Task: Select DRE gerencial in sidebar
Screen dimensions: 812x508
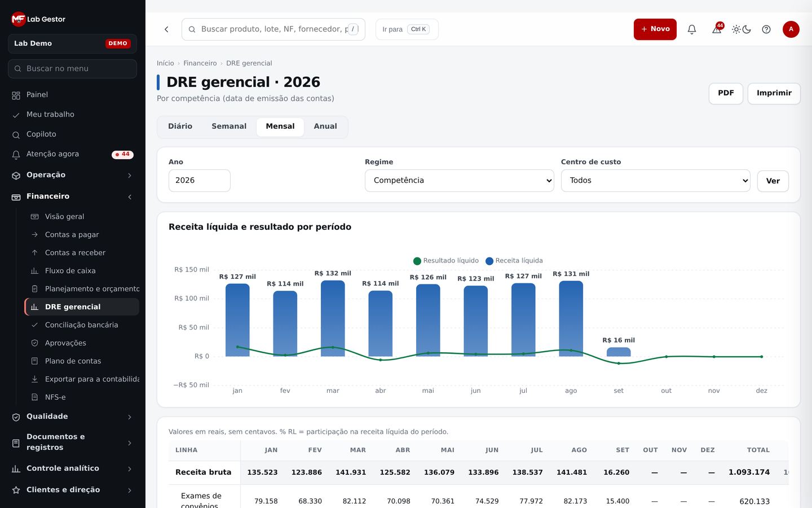Action: pos(82,307)
